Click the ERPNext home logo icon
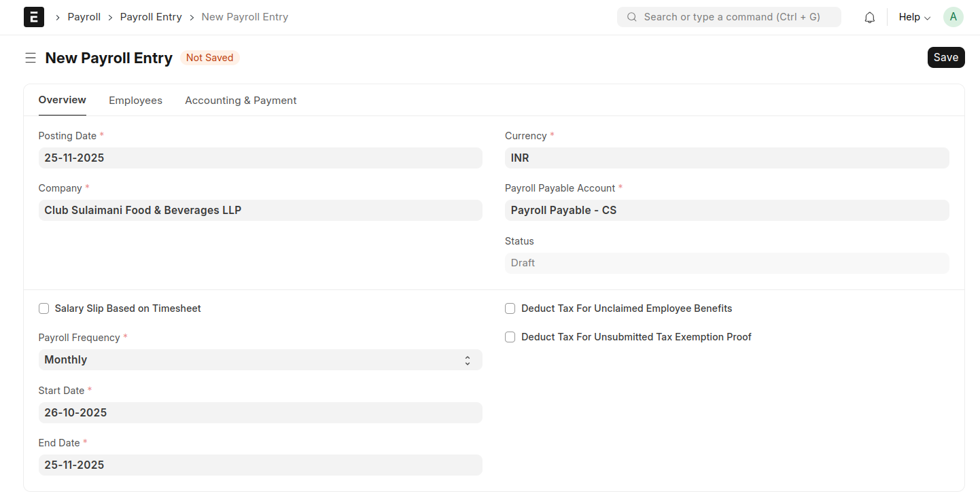 click(x=34, y=17)
